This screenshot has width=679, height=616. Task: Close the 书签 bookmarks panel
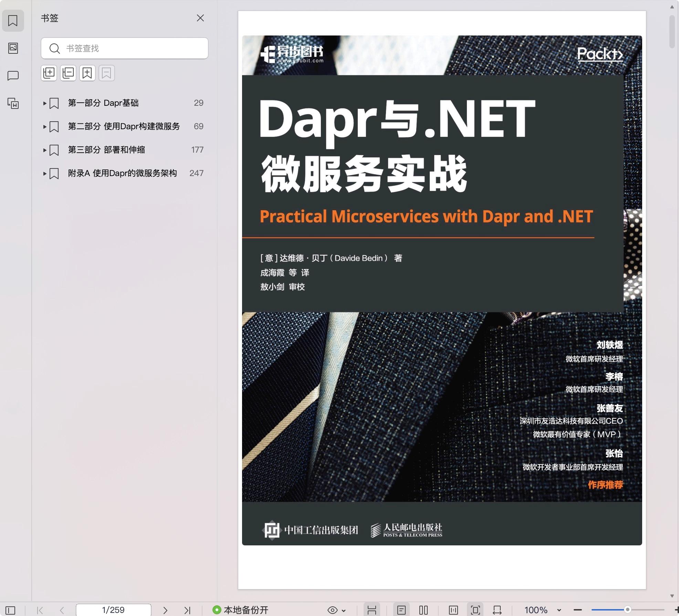(200, 18)
